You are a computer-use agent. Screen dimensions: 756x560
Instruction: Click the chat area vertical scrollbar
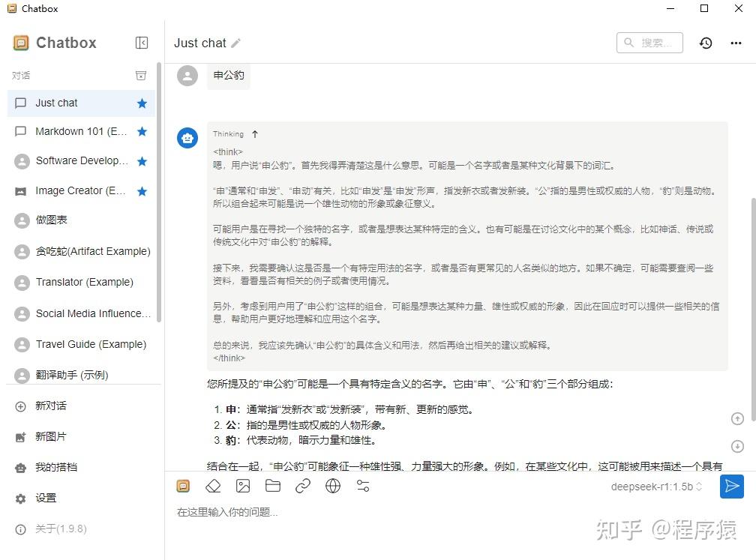coord(753,308)
